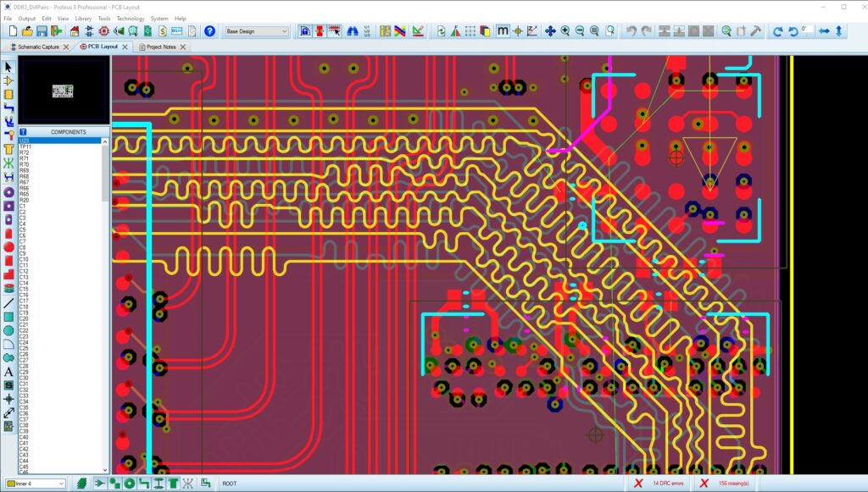Click the board overview thumbnail
The image size is (868, 492).
[x=63, y=91]
